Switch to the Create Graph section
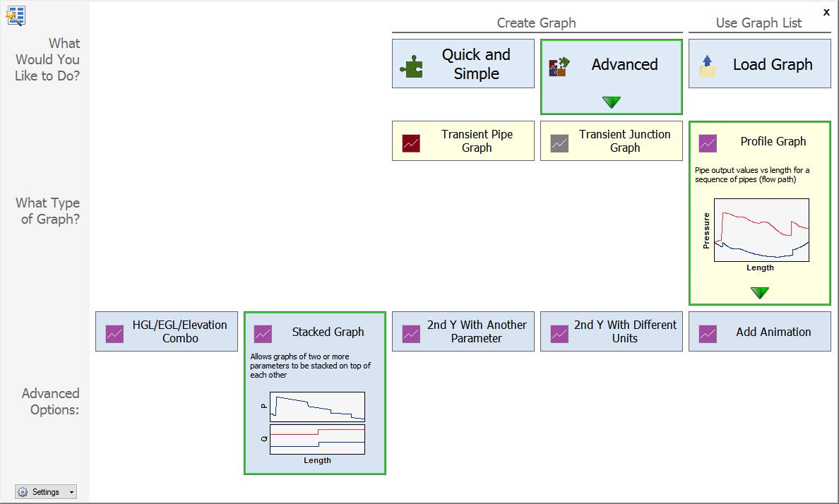This screenshot has height=504, width=839. click(x=537, y=23)
